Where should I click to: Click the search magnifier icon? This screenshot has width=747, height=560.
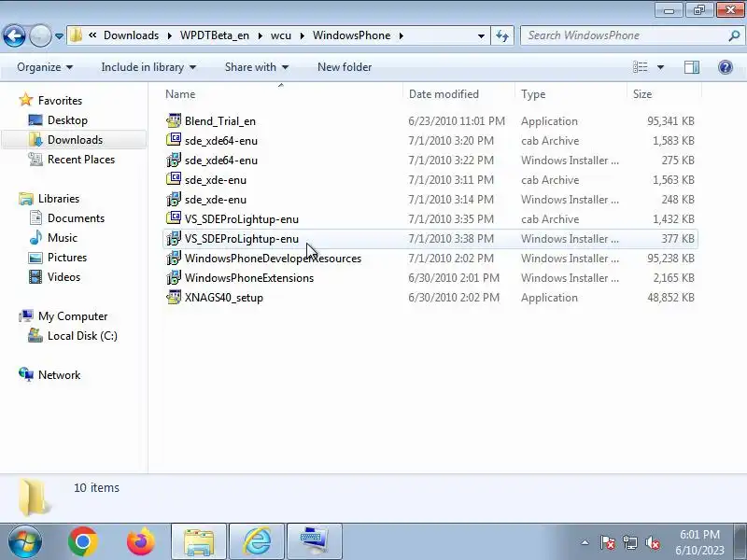734,35
